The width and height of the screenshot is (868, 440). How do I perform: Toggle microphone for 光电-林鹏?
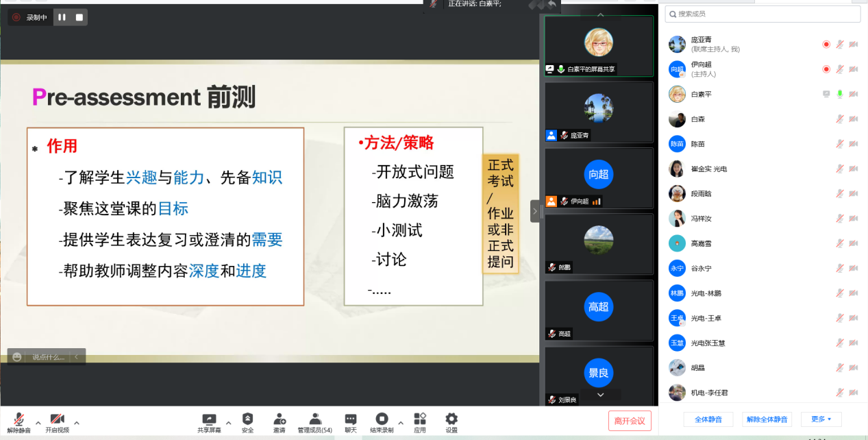point(840,293)
